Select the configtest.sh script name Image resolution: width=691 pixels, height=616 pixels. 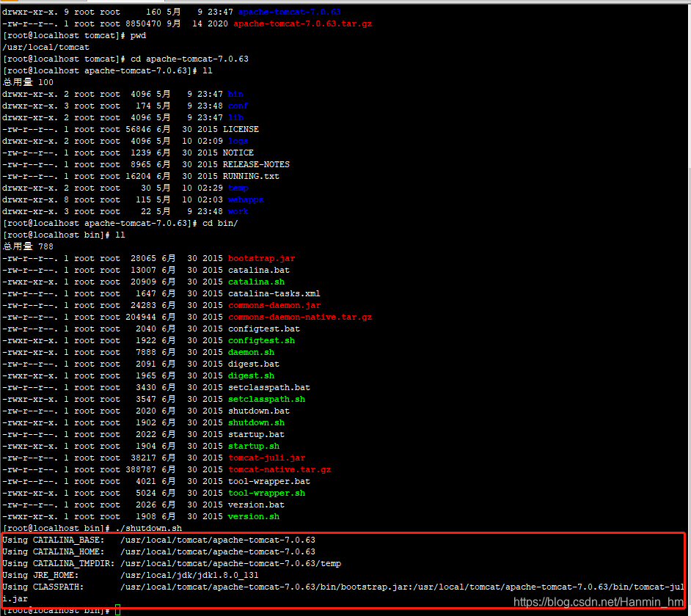[x=261, y=340]
